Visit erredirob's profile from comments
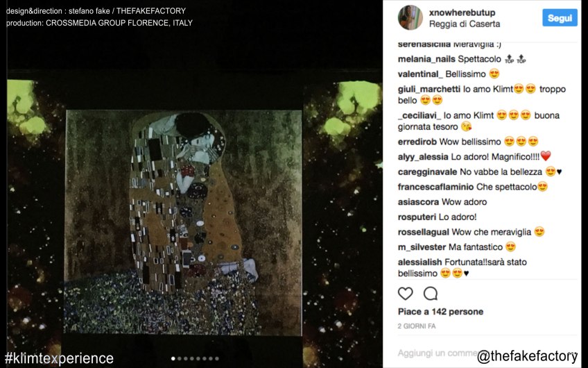Viewport: 588px width, 368px height. point(417,142)
